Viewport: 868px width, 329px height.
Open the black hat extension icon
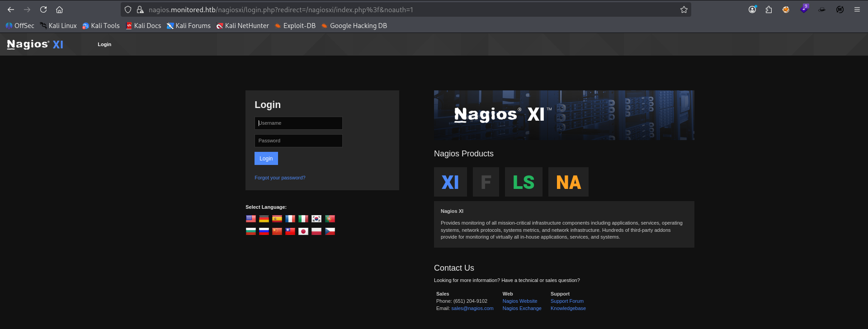822,9
